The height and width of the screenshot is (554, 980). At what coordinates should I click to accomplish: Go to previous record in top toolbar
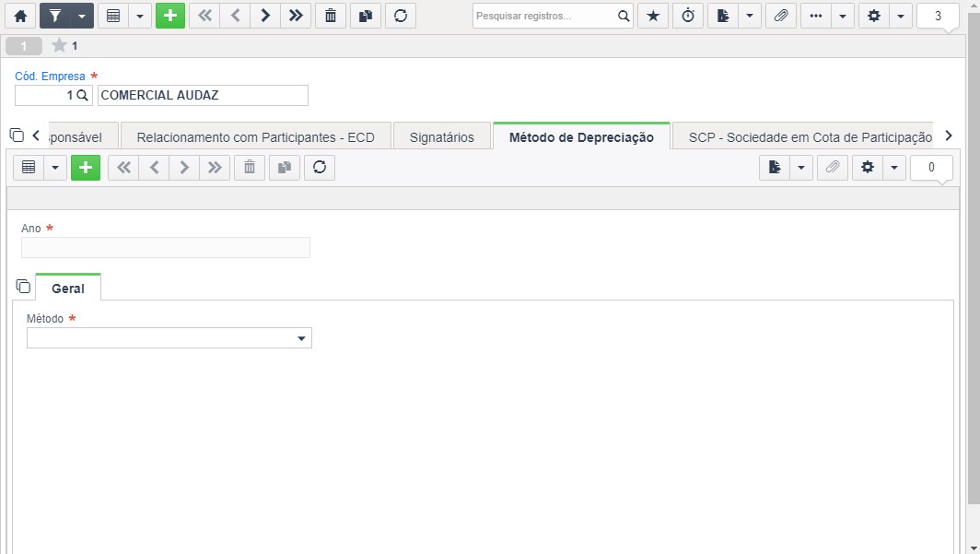point(236,17)
